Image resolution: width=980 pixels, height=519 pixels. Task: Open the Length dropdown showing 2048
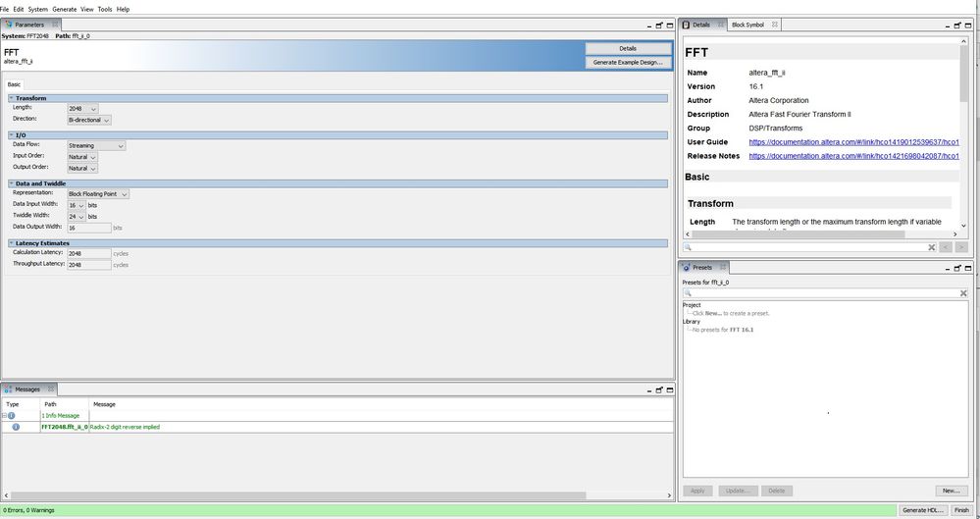click(82, 109)
